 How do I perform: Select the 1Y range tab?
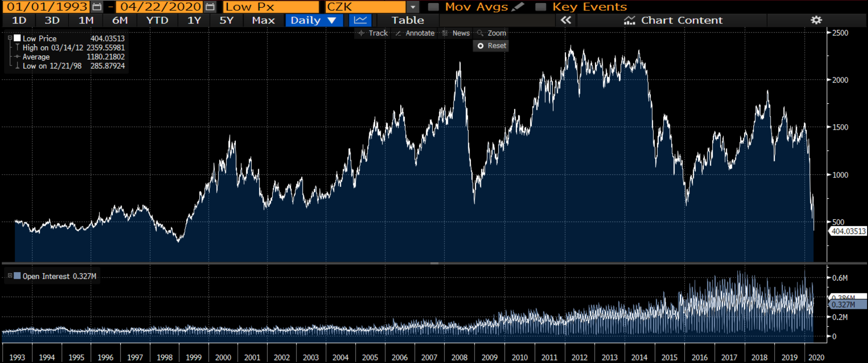pyautogui.click(x=194, y=20)
